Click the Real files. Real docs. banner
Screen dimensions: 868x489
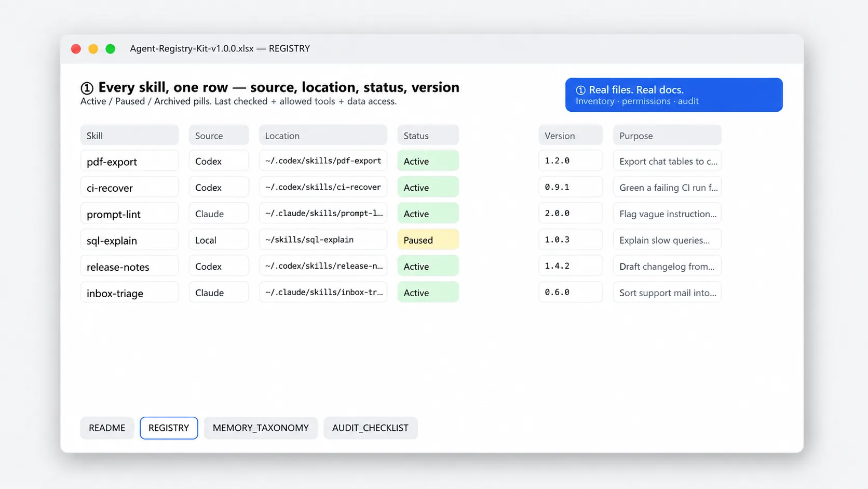tap(674, 95)
